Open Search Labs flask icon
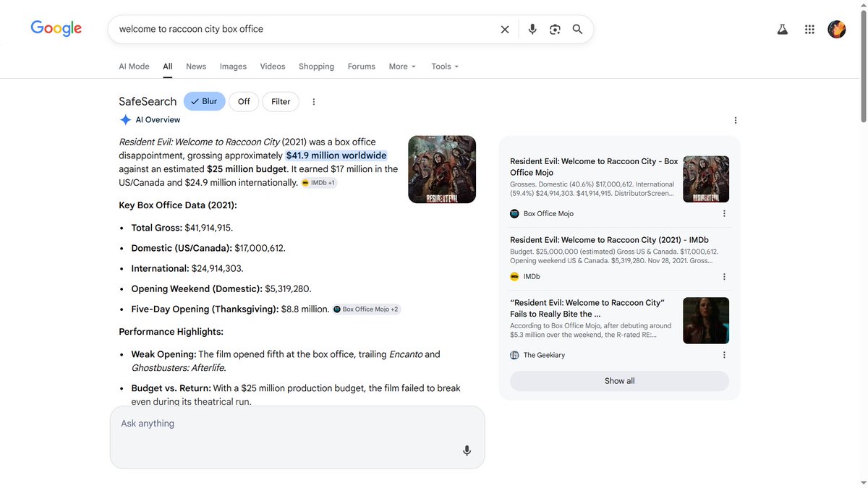Screen dimensions: 868x488 click(782, 30)
